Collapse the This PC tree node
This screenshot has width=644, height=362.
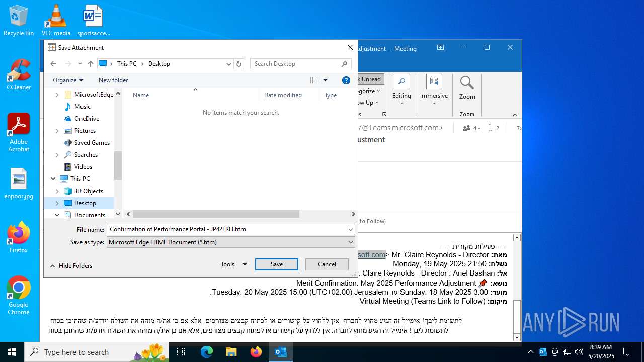(x=53, y=179)
